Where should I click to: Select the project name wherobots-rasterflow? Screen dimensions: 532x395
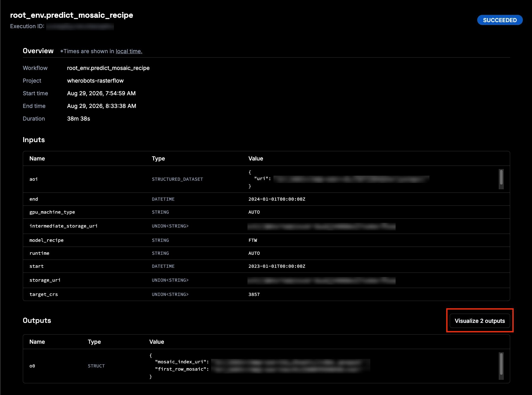[x=95, y=81]
